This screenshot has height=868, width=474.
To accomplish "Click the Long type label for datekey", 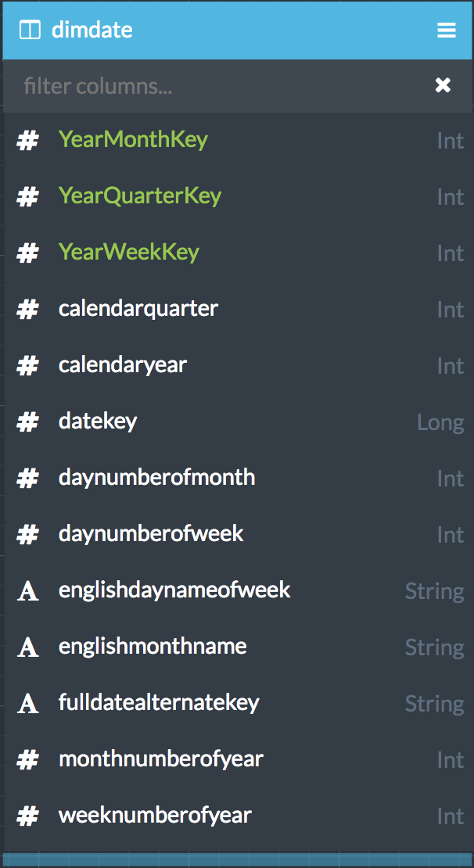I will (440, 424).
